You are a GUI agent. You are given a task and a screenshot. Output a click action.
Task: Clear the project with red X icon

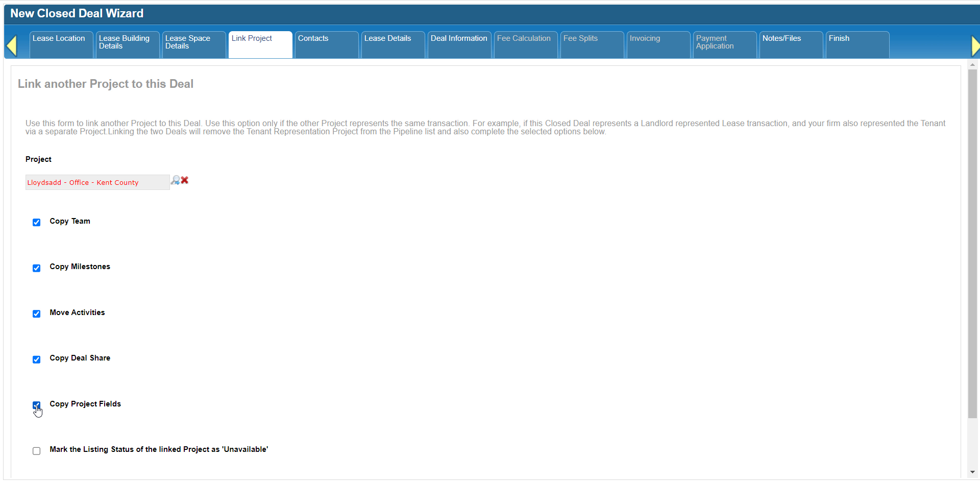(185, 180)
